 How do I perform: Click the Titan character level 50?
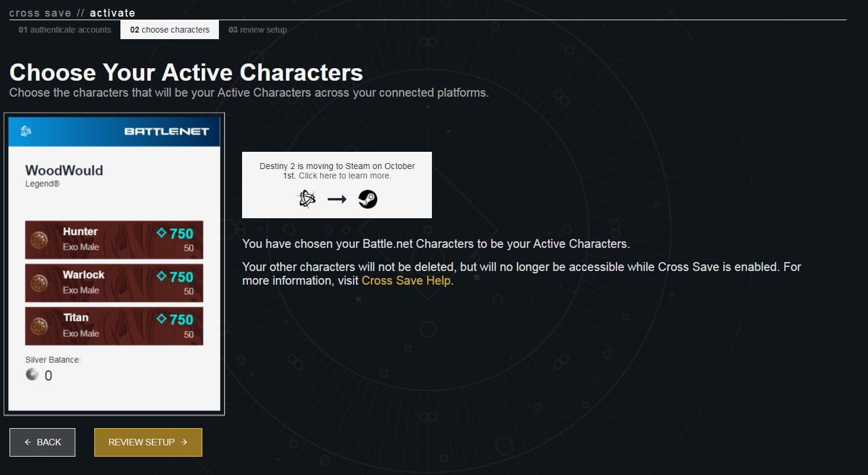tap(189, 334)
